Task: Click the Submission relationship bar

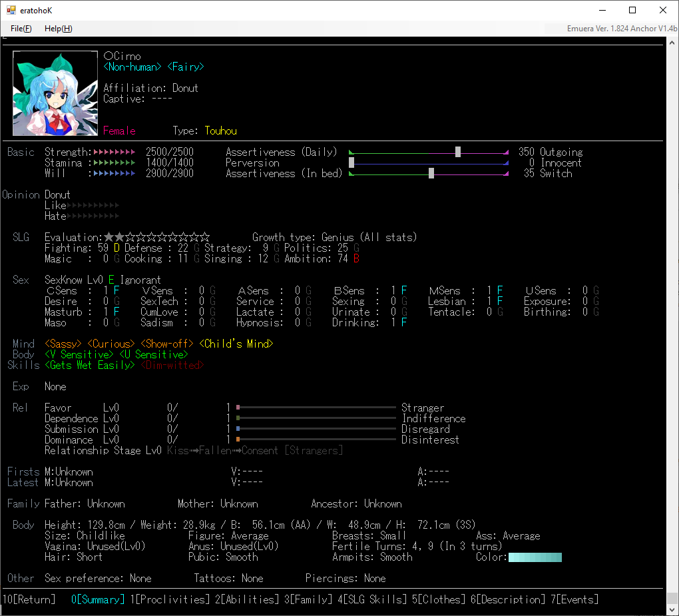Action: point(316,429)
